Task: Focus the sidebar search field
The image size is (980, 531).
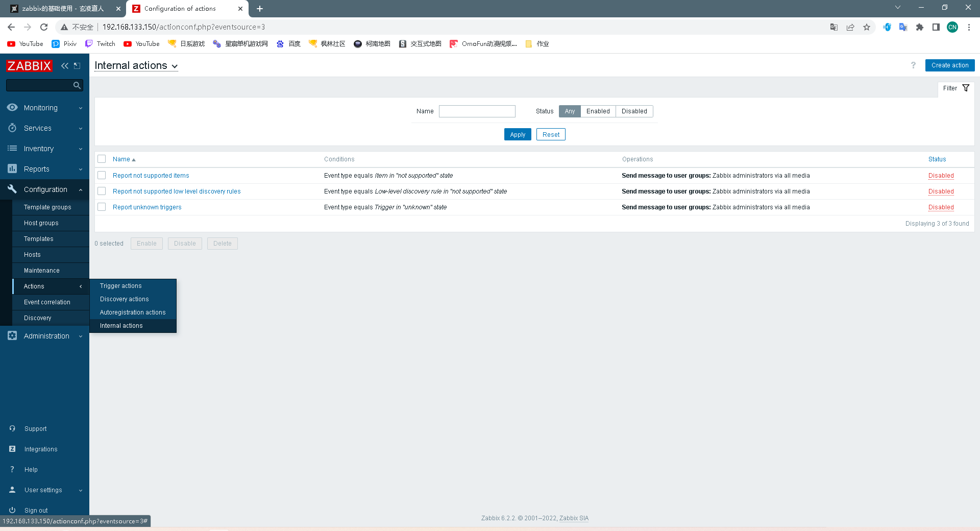Action: (x=39, y=85)
